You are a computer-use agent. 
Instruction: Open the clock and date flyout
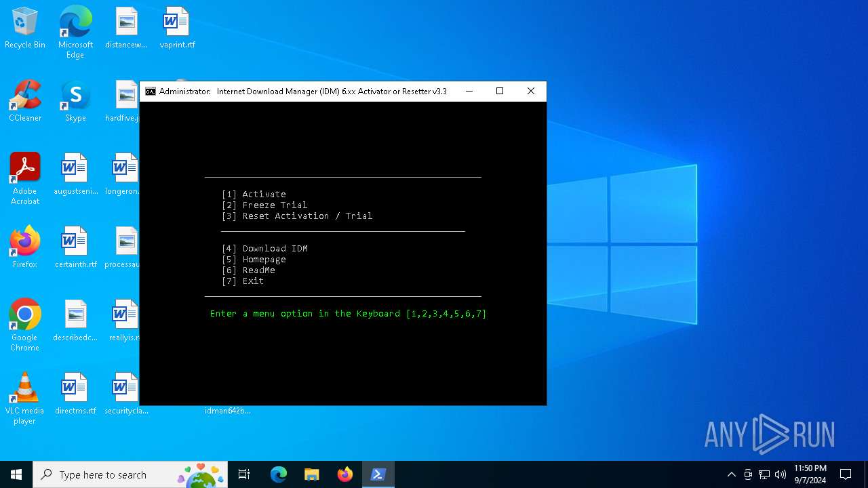tap(810, 474)
